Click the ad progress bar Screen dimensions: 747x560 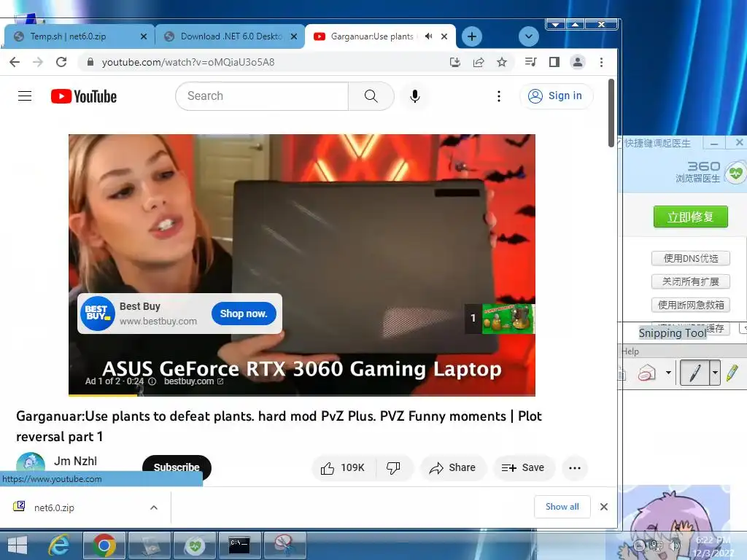click(301, 394)
